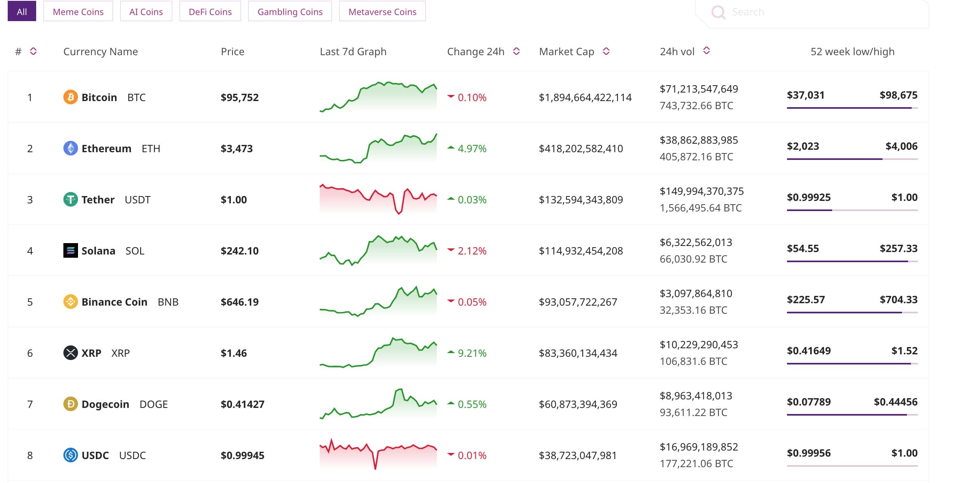Click the Binance Coin logo icon
Image resolution: width=980 pixels, height=483 pixels.
tap(70, 302)
